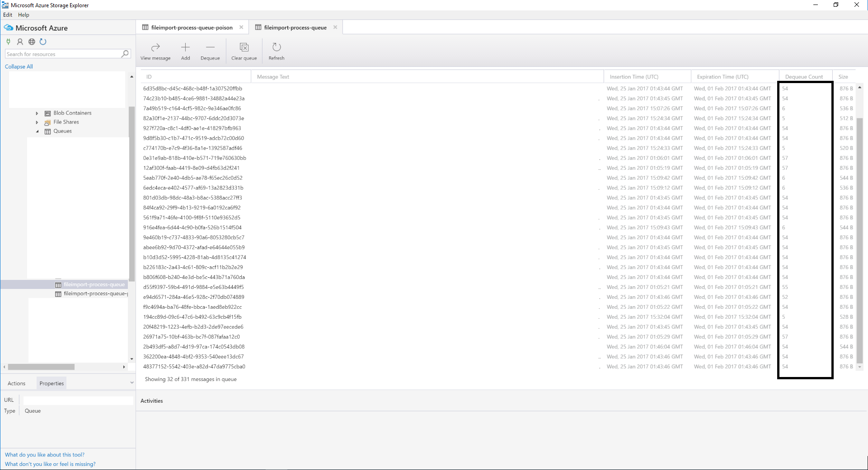Click the message list vertical scrollbar thumb

point(859,240)
